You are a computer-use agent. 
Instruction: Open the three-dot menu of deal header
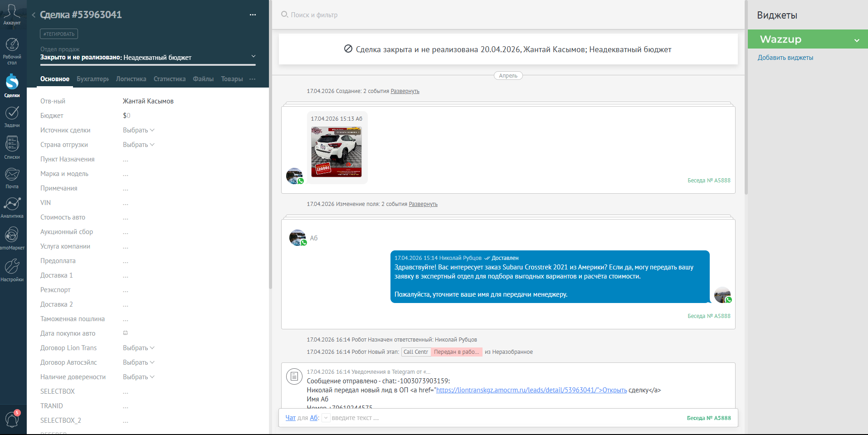(253, 15)
